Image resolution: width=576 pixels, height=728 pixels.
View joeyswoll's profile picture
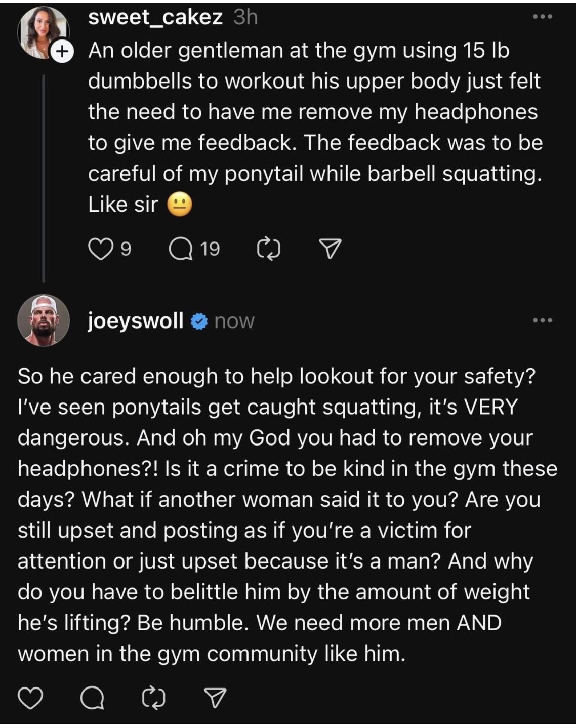point(44,320)
